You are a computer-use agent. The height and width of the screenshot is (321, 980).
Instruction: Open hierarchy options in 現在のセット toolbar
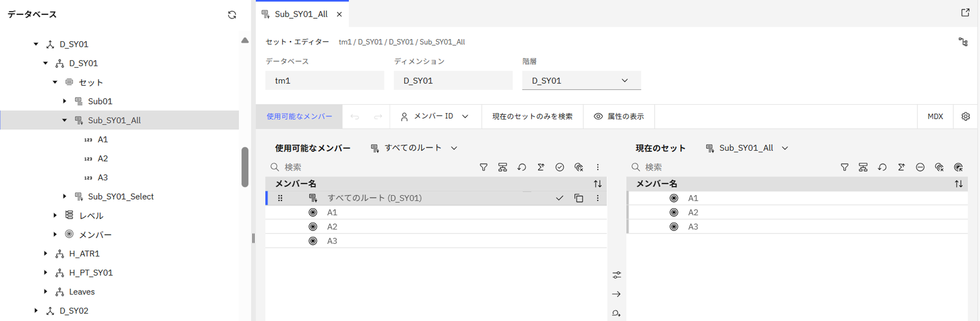863,167
